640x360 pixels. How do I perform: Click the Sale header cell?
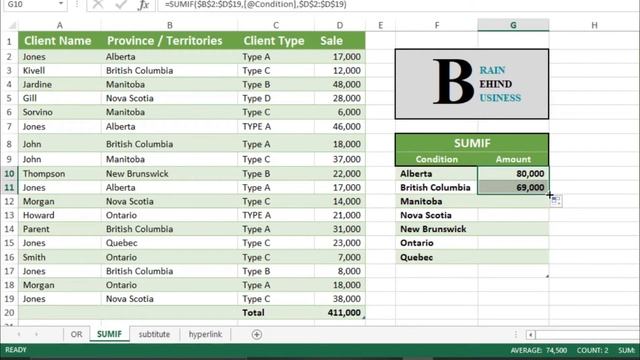point(340,41)
